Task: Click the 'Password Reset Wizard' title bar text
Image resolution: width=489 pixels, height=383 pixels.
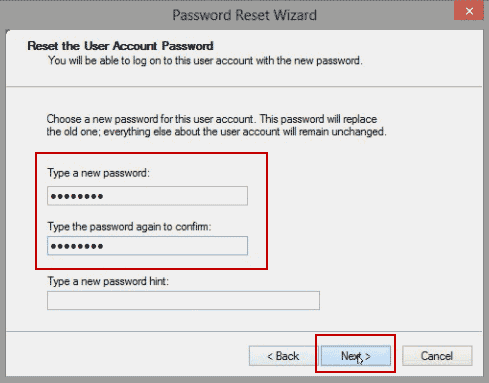Action: [244, 15]
